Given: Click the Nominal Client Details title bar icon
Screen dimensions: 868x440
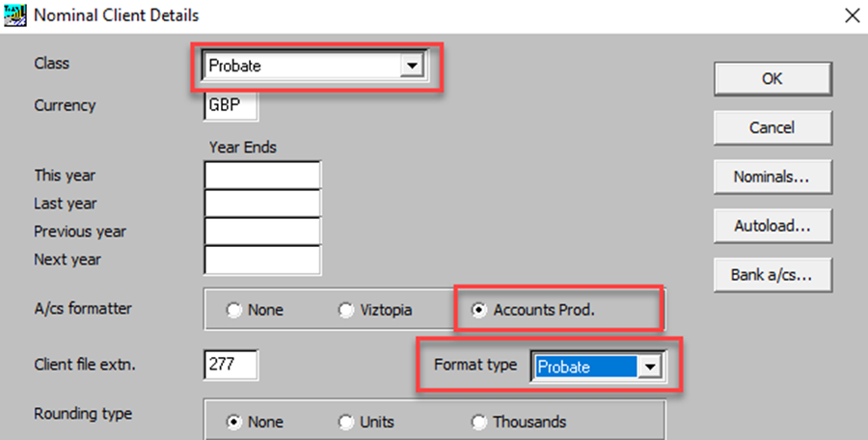Looking at the screenshot, I should (x=14, y=15).
